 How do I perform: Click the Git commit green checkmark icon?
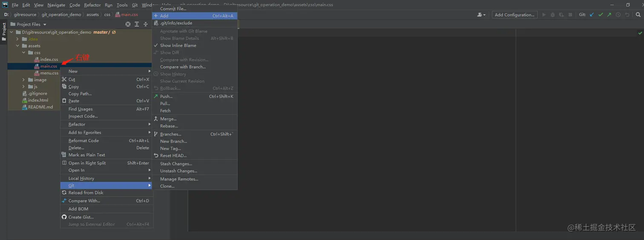[601, 14]
